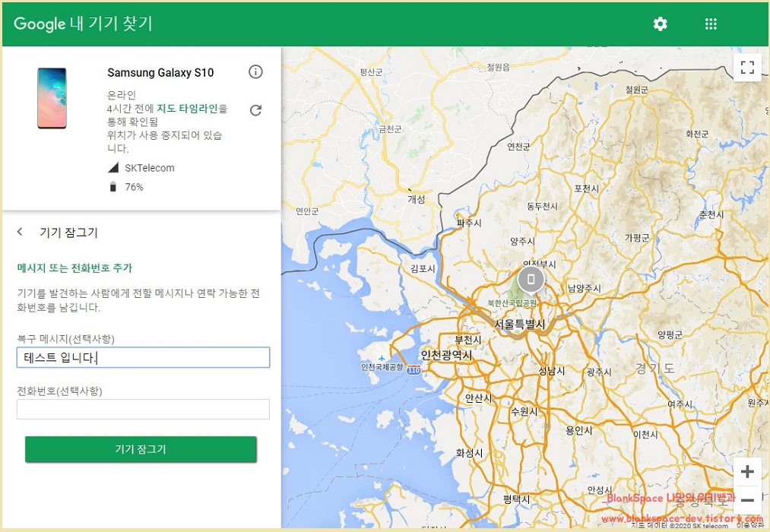Click the 메시지 또는 전화번호 추가 heading
770x532 pixels.
74,268
